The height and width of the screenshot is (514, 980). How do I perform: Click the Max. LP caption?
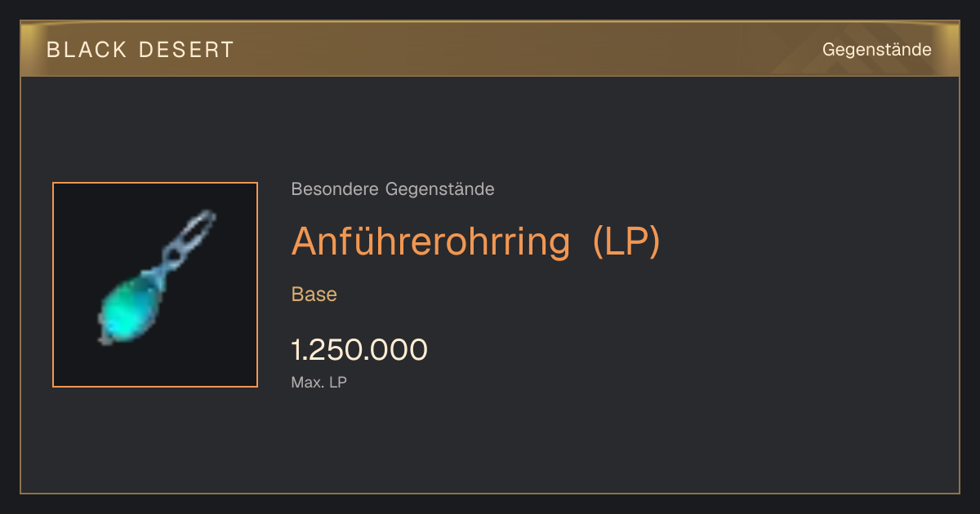pyautogui.click(x=319, y=382)
